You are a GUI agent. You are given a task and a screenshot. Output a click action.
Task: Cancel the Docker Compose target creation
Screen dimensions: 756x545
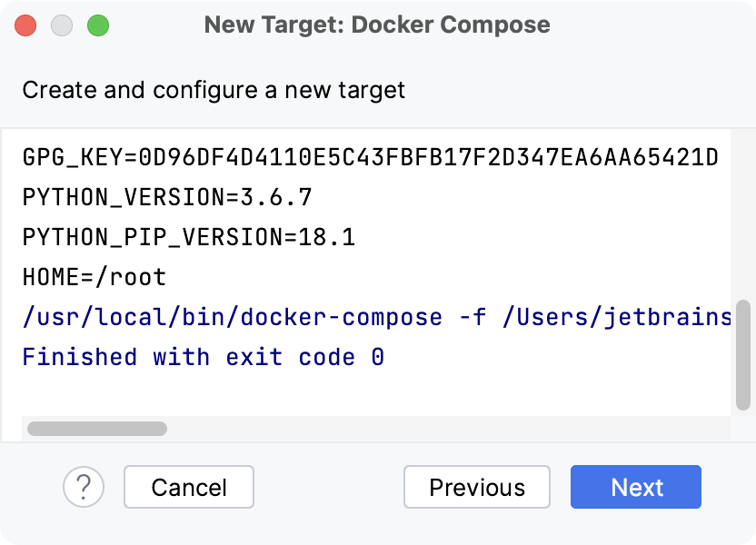click(x=188, y=487)
